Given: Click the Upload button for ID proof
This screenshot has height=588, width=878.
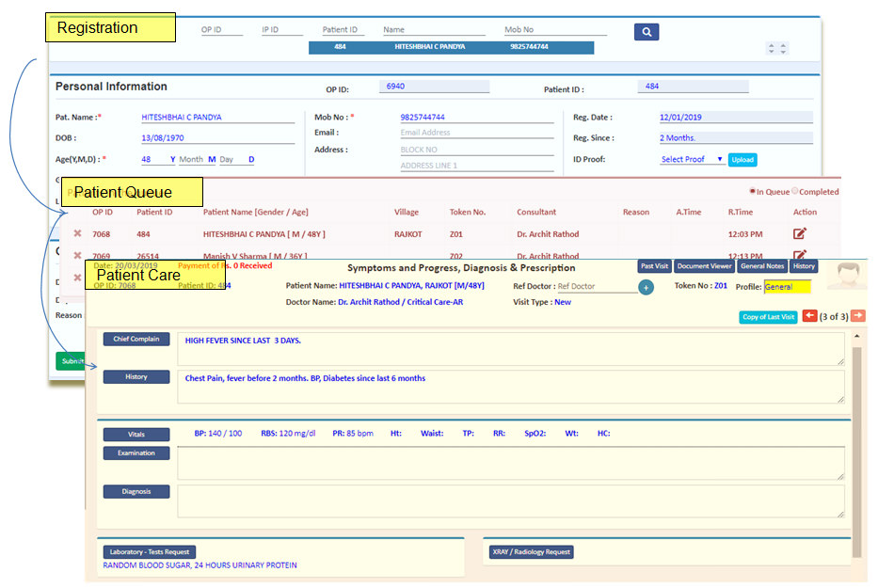Looking at the screenshot, I should (x=742, y=160).
